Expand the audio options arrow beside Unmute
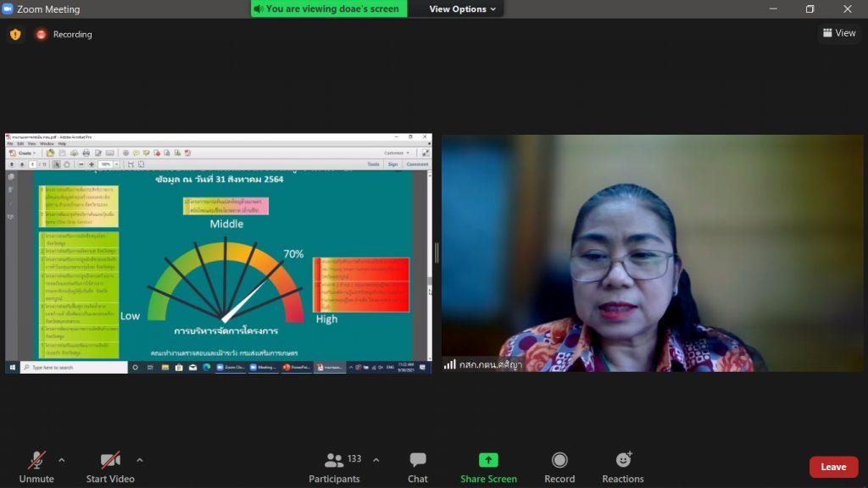Viewport: 868px width, 488px height. (61, 460)
